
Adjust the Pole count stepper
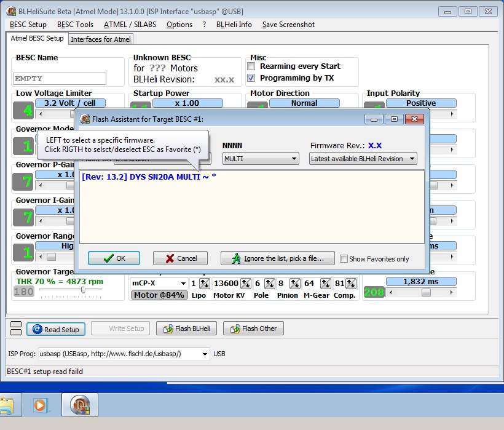[270, 284]
